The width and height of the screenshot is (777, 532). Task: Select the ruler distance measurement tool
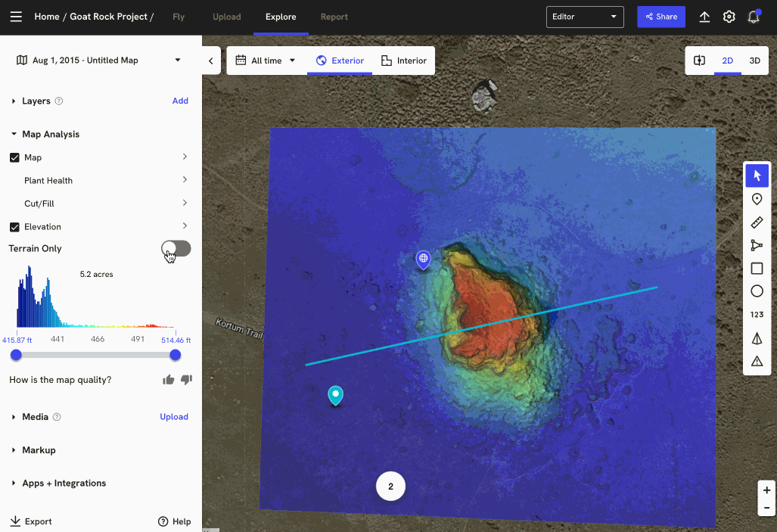pos(757,222)
